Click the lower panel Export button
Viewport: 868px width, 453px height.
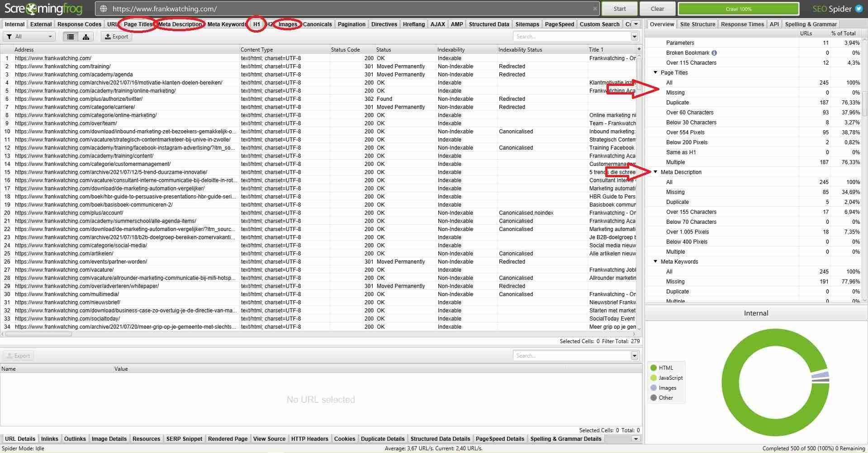point(18,356)
